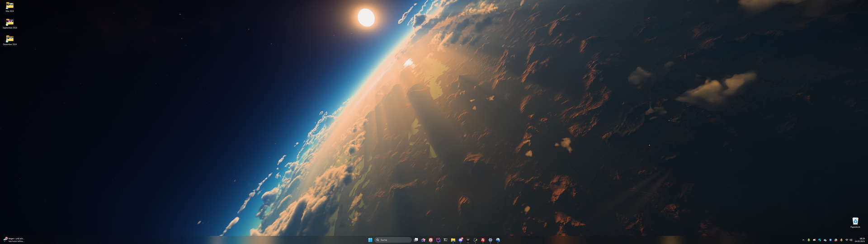Screen dimensions: 868x244
Task: Open Settings gear icon in taskbar
Action: pos(490,240)
